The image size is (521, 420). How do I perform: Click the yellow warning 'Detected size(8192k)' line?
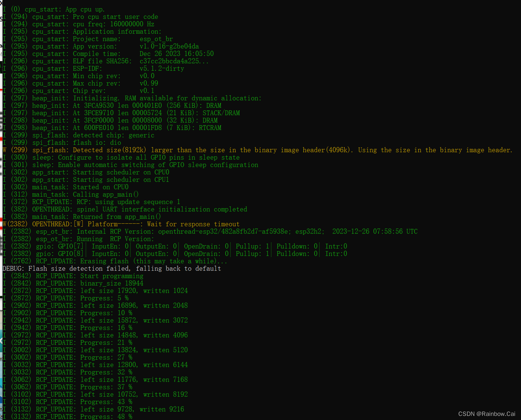(258, 150)
